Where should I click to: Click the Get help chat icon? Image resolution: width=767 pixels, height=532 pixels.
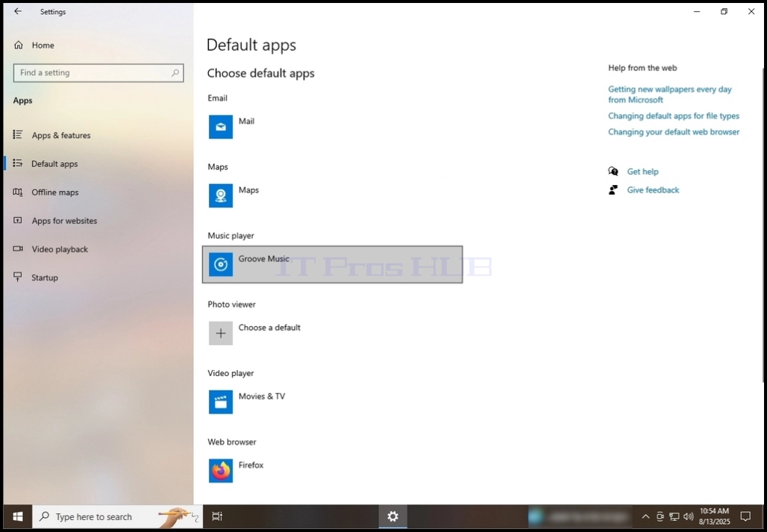[x=613, y=171]
